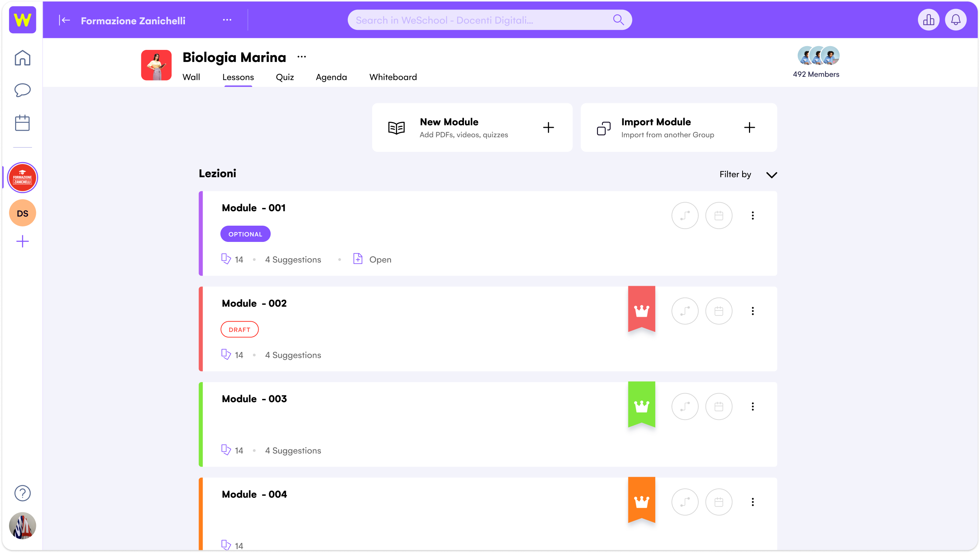Open the sidebar calendar icon
Image resolution: width=980 pixels, height=553 pixels.
[x=22, y=123]
